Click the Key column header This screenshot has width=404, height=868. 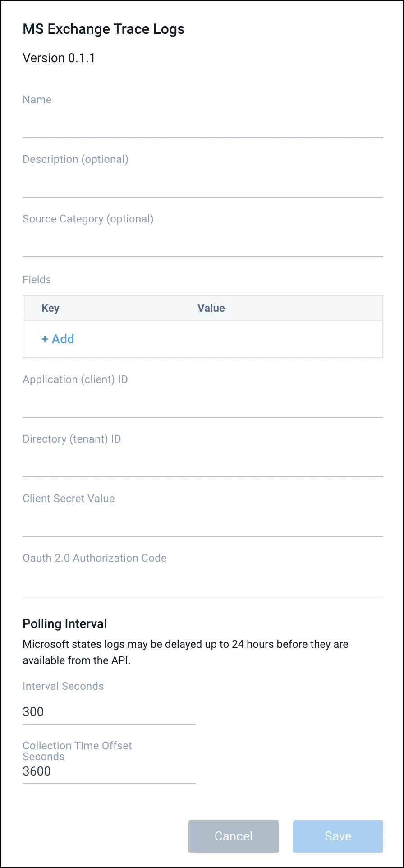[x=50, y=308]
